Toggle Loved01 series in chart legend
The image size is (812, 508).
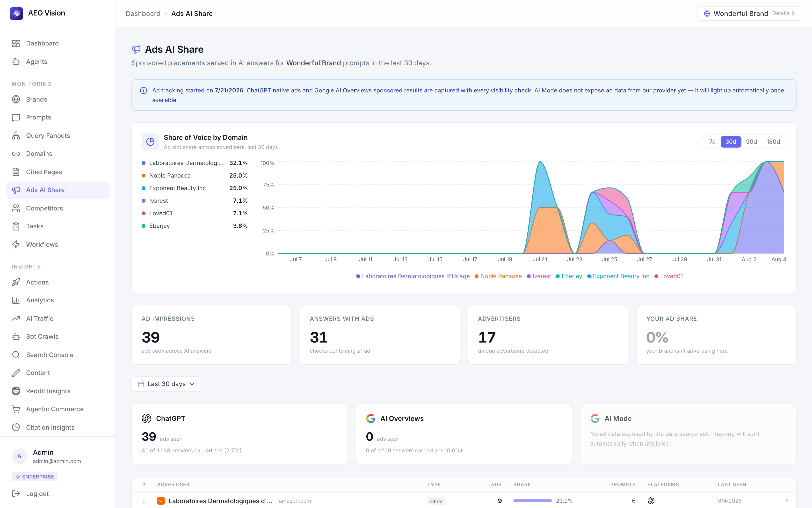(668, 276)
